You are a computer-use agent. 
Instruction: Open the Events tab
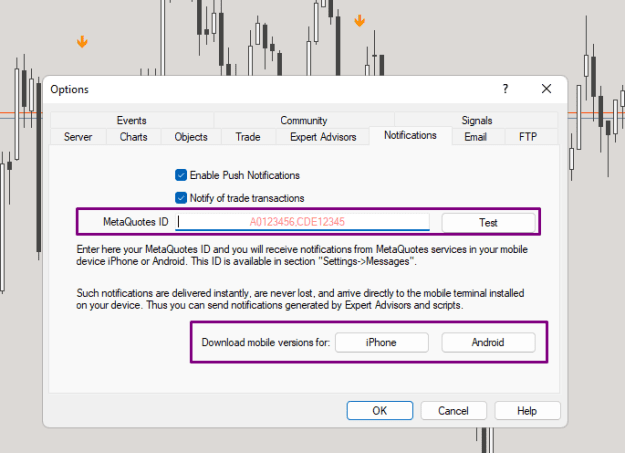tap(132, 120)
